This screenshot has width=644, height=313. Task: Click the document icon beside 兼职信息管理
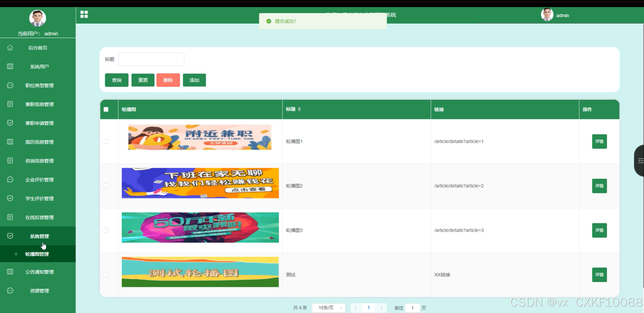[x=10, y=104]
